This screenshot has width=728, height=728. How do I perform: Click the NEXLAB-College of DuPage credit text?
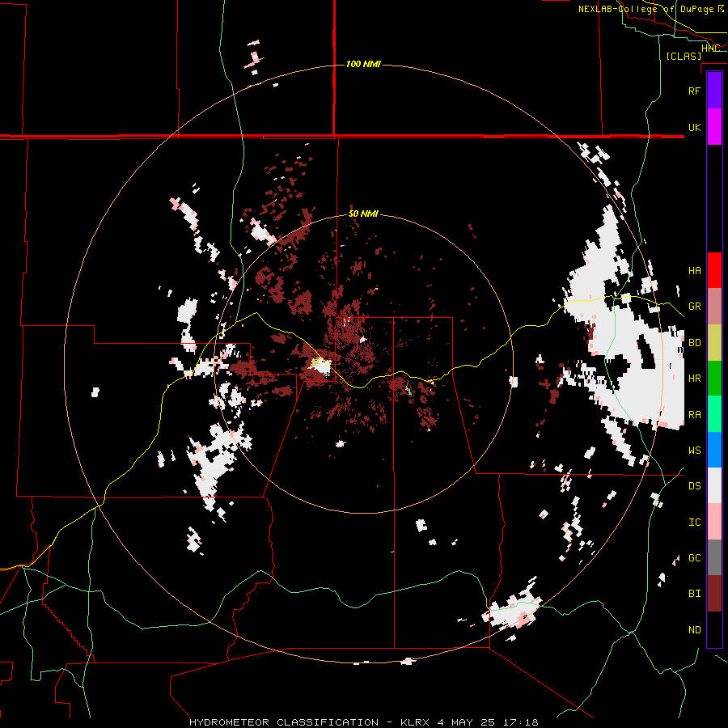click(651, 9)
